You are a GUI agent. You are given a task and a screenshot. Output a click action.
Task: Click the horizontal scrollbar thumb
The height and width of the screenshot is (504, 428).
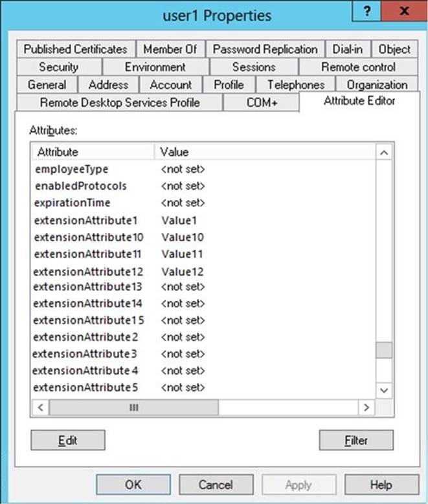pos(134,408)
